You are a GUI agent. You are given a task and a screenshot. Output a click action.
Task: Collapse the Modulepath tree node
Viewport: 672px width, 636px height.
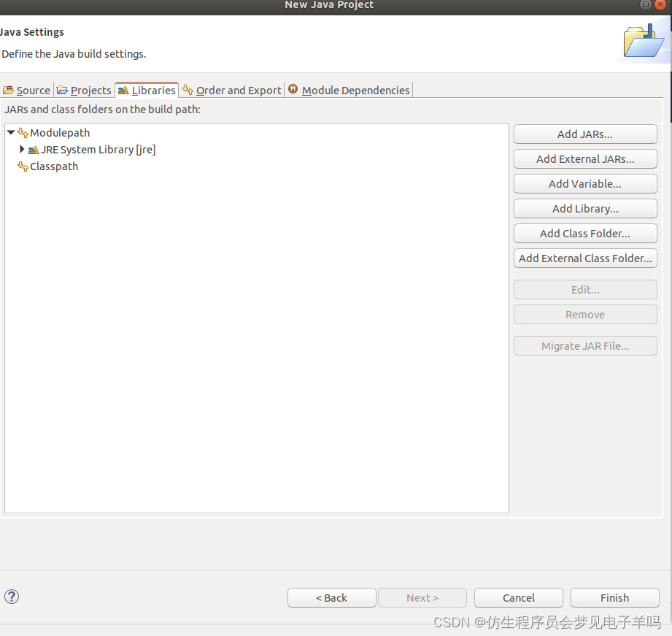[x=11, y=132]
